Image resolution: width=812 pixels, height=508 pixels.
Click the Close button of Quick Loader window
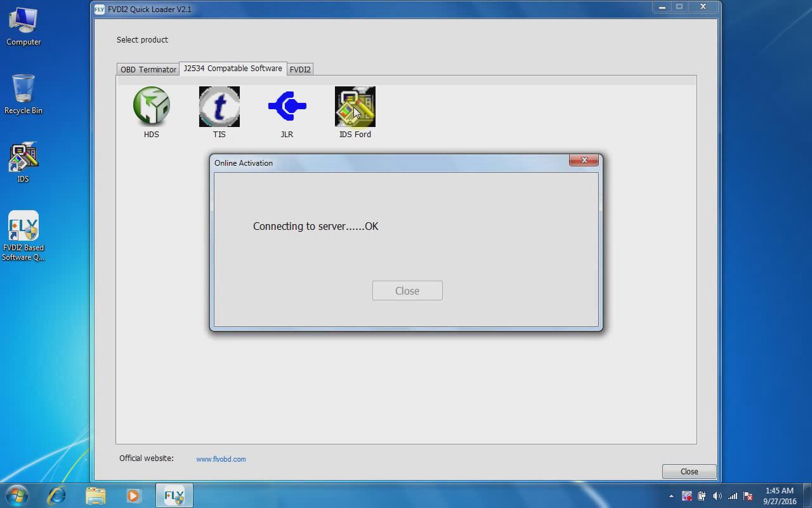coord(689,472)
